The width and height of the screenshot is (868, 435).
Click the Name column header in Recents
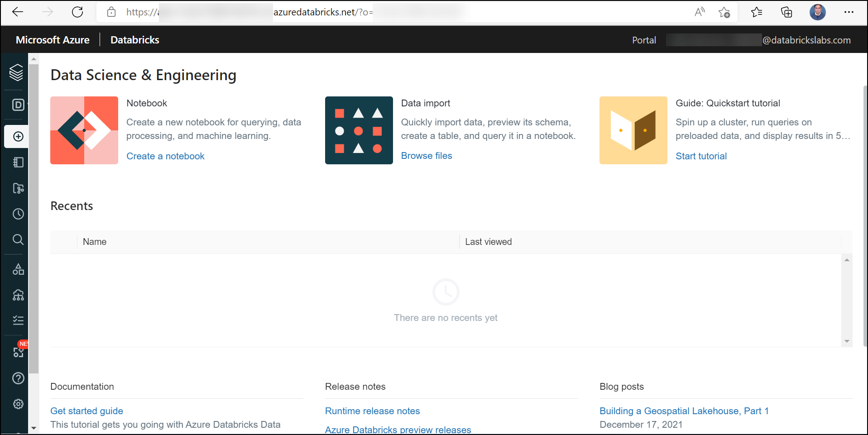pyautogui.click(x=95, y=242)
